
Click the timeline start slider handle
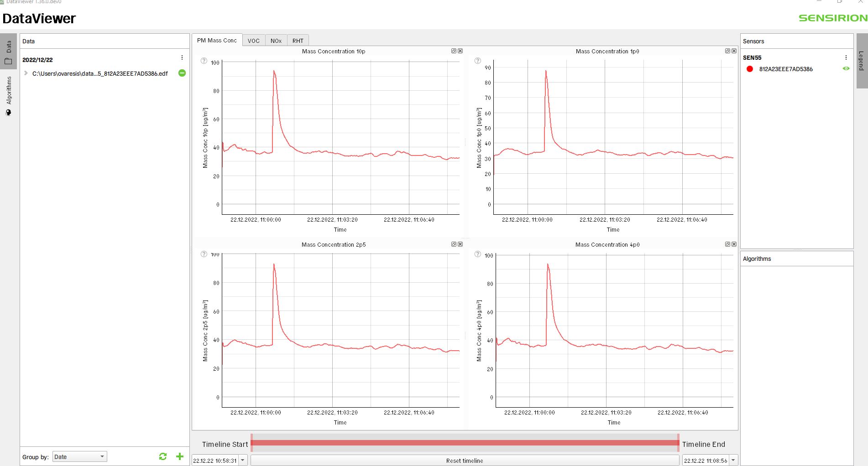click(251, 443)
